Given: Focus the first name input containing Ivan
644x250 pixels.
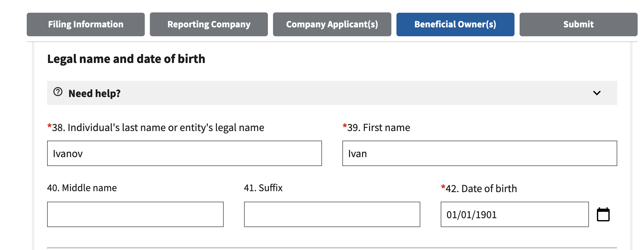Looking at the screenshot, I should click(479, 153).
